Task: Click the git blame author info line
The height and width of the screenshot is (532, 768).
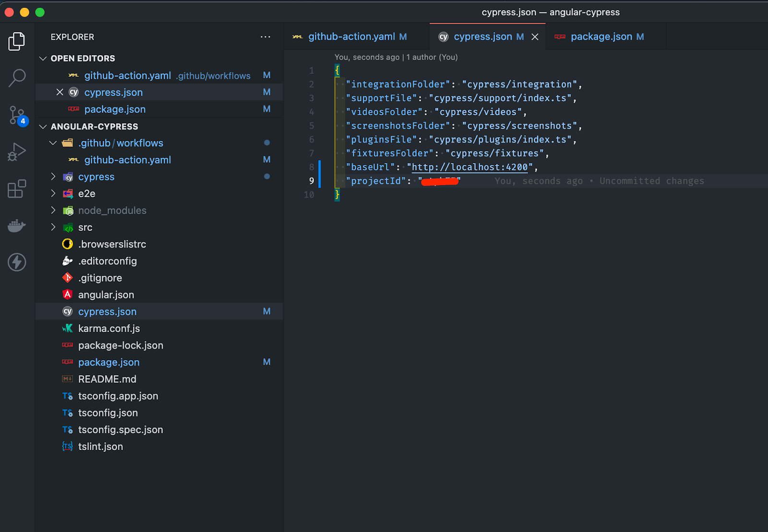Action: (x=396, y=57)
